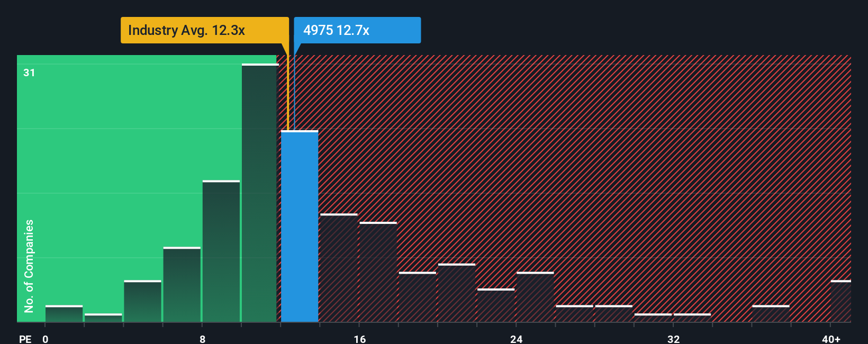Click the PE axis label
The height and width of the screenshot is (344, 868).
tap(25, 339)
